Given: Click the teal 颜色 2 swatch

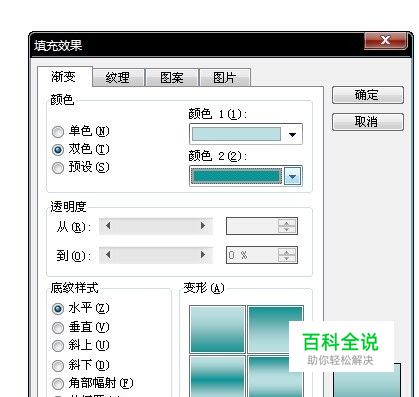Looking at the screenshot, I should click(236, 176).
